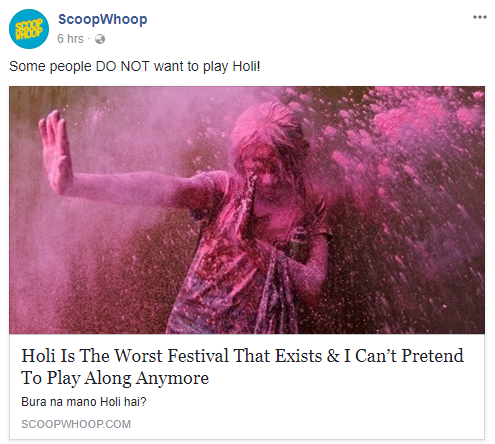The height and width of the screenshot is (444, 495).
Task: Select the "Bura na mano Holi hai?" description
Action: [x=84, y=402]
